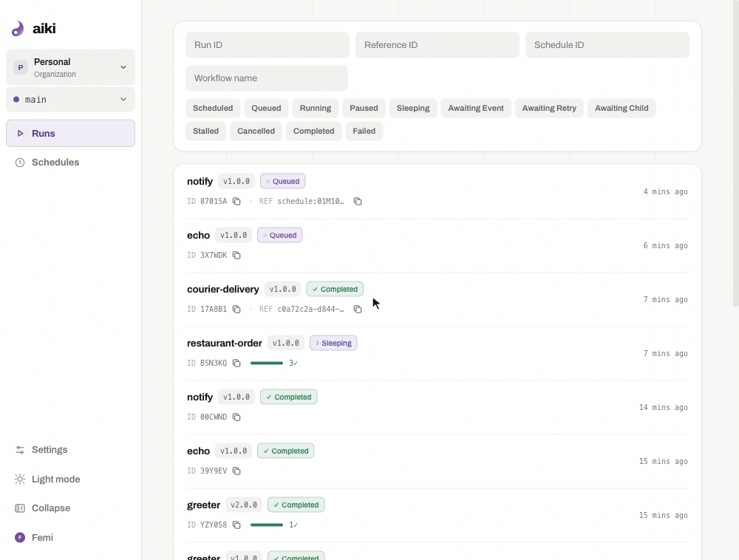Click the Femi user avatar
This screenshot has width=739, height=560.
20,537
